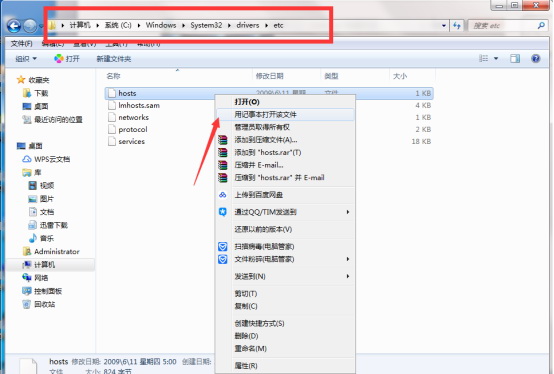This screenshot has height=374, width=554.
Task: Click the drivers breadcrumb segment
Action: pyautogui.click(x=248, y=25)
